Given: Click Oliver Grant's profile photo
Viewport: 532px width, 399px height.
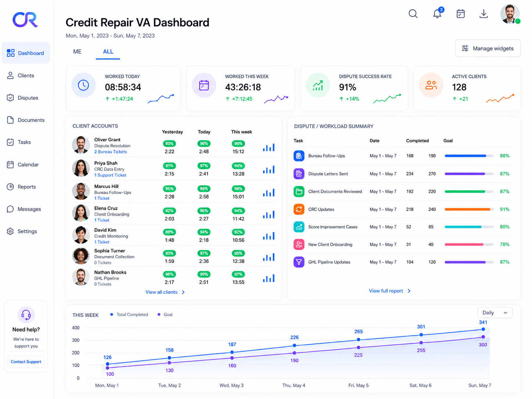Looking at the screenshot, I should (x=81, y=145).
